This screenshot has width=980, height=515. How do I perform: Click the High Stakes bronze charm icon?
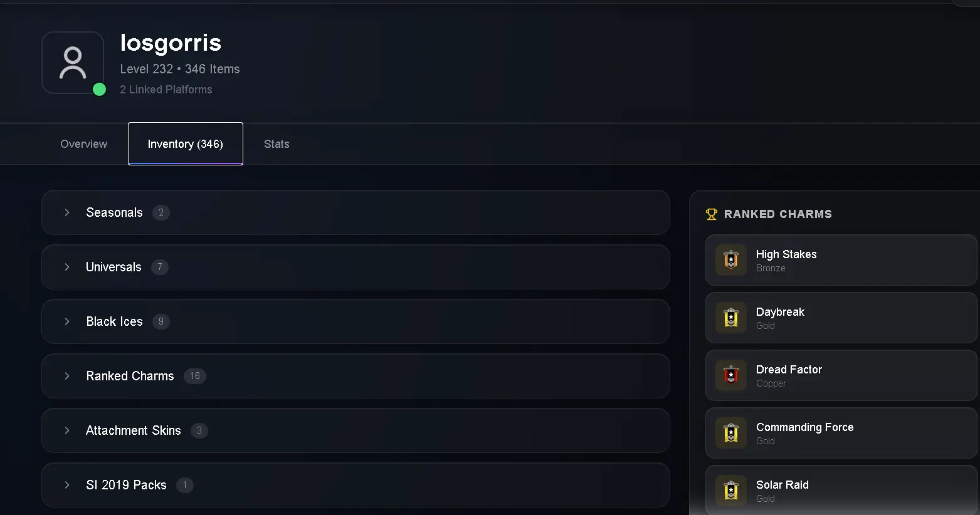[x=731, y=260]
